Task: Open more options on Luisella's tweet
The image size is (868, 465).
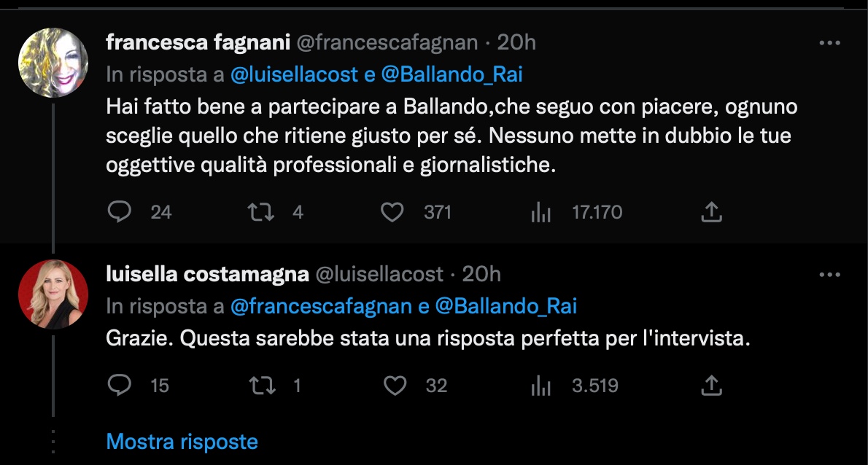Action: [x=830, y=276]
